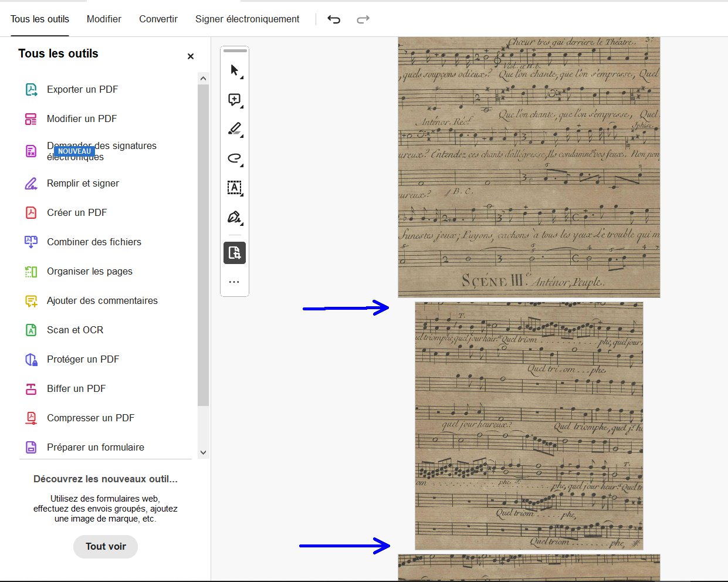Click the Biffer un PDF icon
Screen dimensions: 728x582
31,388
